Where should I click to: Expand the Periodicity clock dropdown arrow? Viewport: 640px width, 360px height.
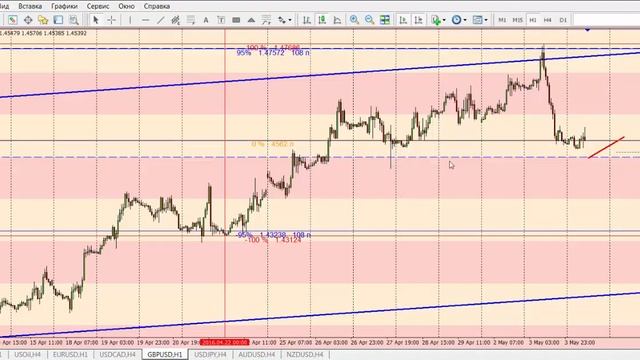click(465, 20)
